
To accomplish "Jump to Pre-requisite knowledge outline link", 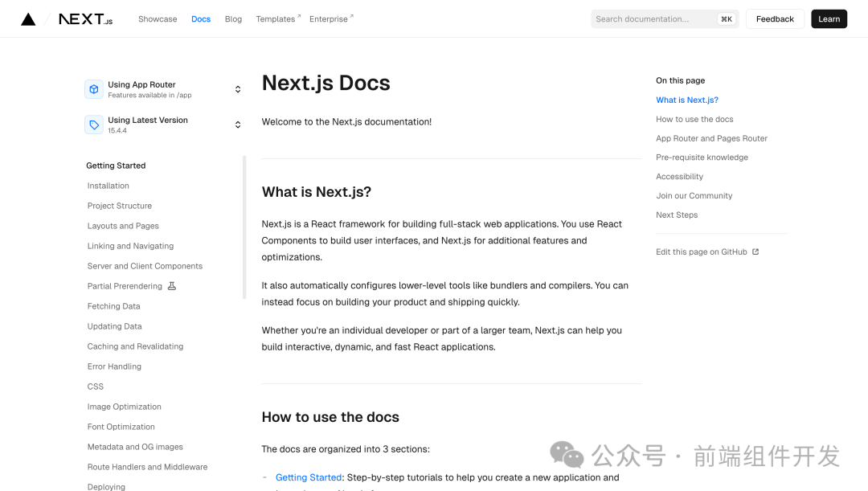I will pos(702,158).
